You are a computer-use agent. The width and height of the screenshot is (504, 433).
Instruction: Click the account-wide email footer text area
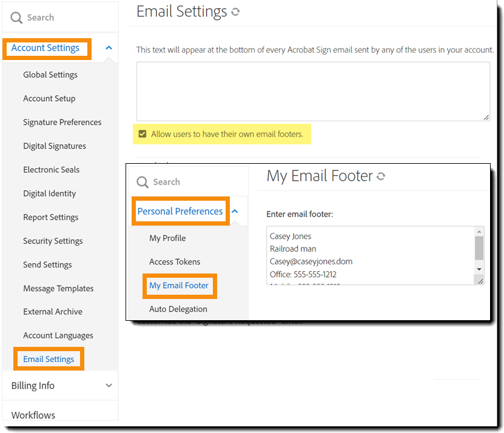coord(313,92)
